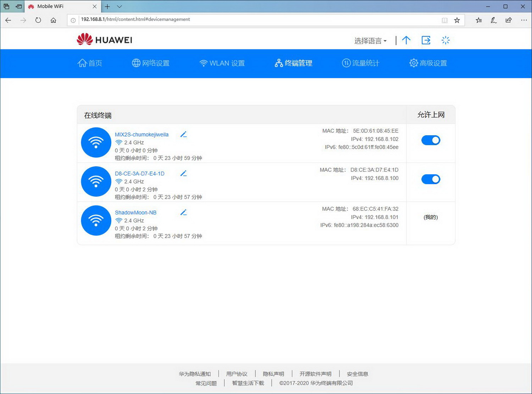Add page to favorites with star icon

pyautogui.click(x=457, y=20)
